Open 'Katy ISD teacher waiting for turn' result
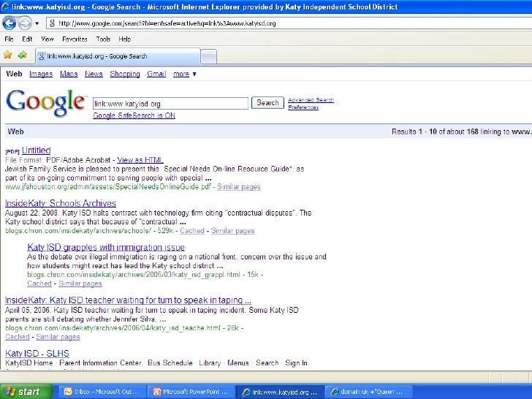532x399 pixels. (128, 300)
